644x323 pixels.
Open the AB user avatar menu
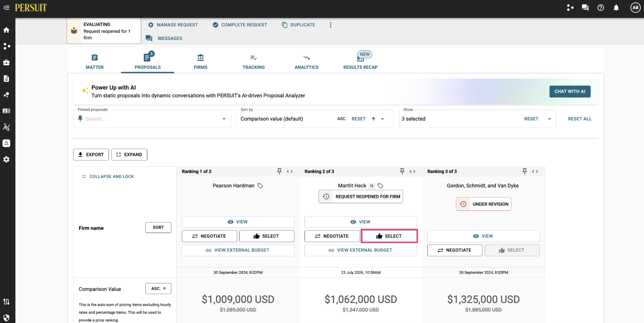635,8
